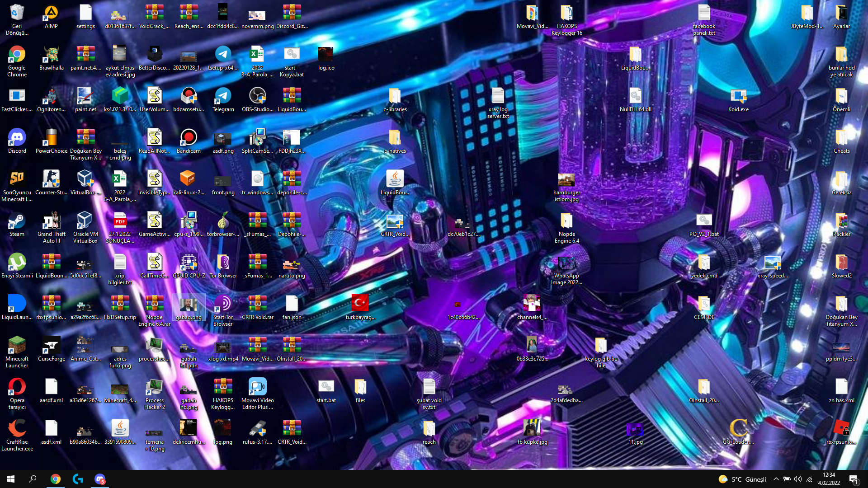868x488 pixels.
Task: Show hidden system tray icons
Action: 776,479
